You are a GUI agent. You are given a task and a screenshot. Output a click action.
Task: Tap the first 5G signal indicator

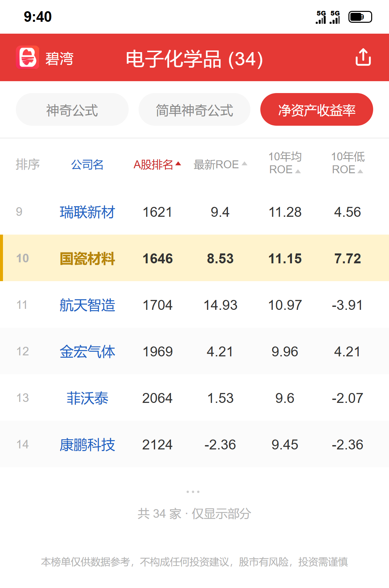[321, 17]
